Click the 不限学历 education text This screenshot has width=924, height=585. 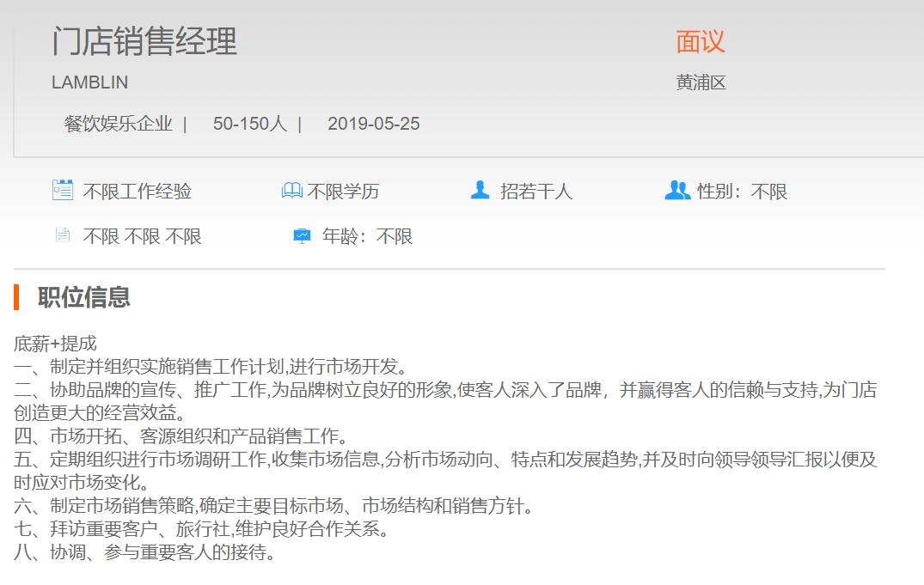[x=344, y=192]
